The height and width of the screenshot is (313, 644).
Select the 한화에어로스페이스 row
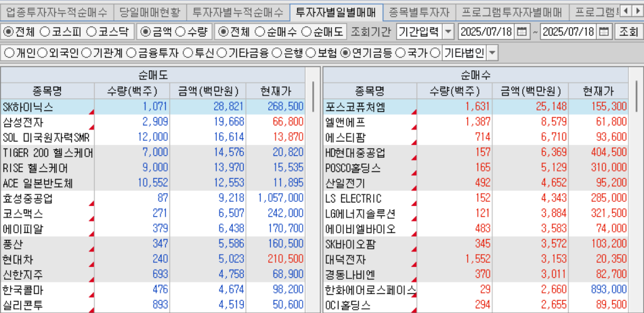pyautogui.click(x=475, y=290)
